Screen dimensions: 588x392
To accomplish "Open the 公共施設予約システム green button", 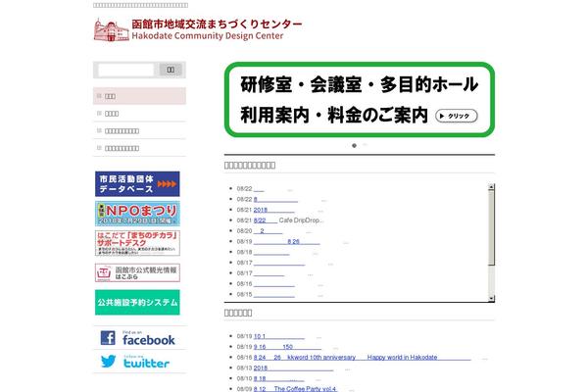I will (137, 303).
